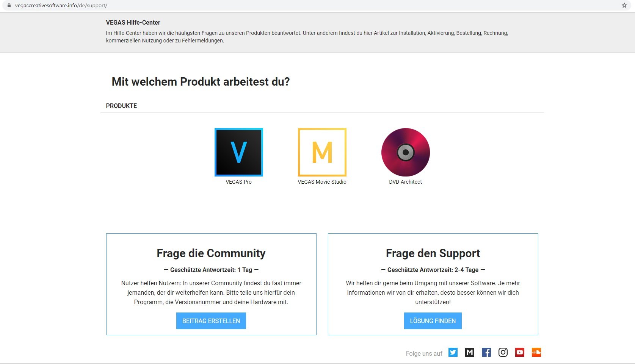
Task: View site info via the lock icon
Action: 9,5
